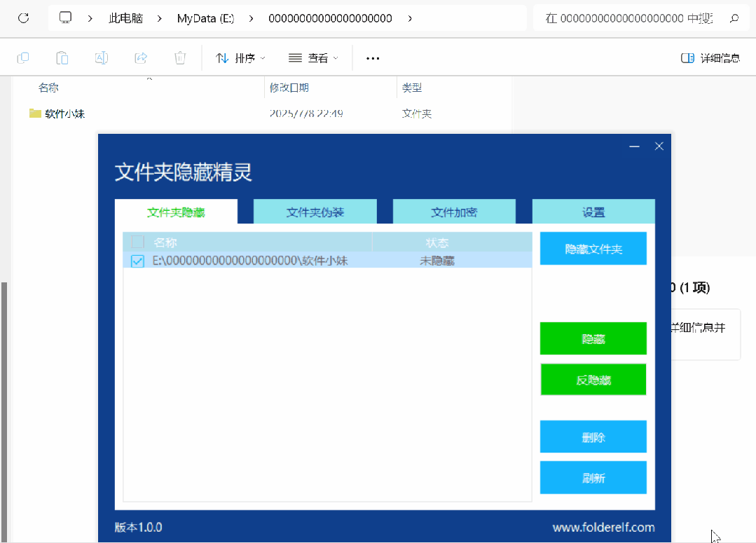Viewport: 756px width, 543px height.
Task: Click the computer icon in address bar
Action: [65, 18]
